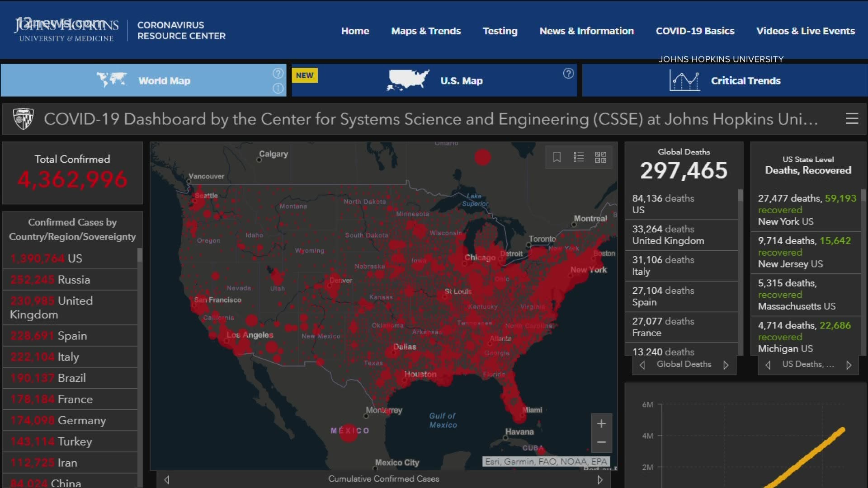This screenshot has height=488, width=868.
Task: Open News & Information menu
Action: pos(586,31)
